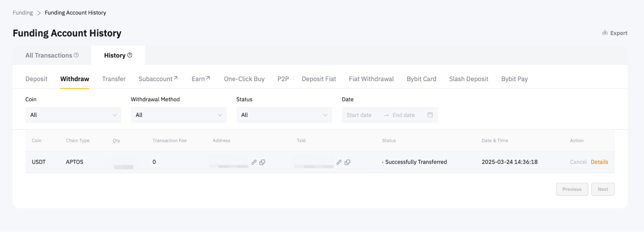Viewport: 644px width, 232px height.
Task: Open the Earn external link tab
Action: click(x=201, y=79)
